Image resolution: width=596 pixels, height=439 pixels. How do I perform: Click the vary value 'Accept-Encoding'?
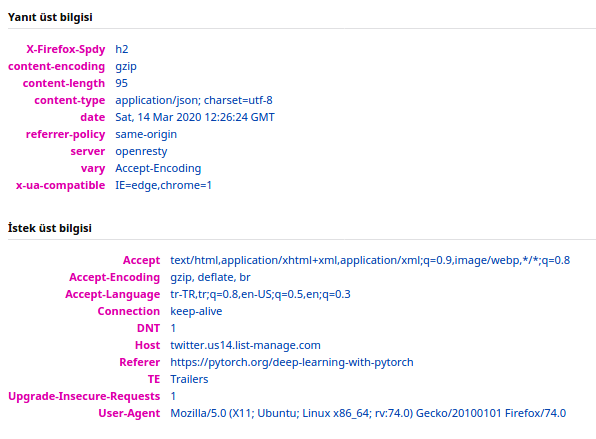click(158, 168)
